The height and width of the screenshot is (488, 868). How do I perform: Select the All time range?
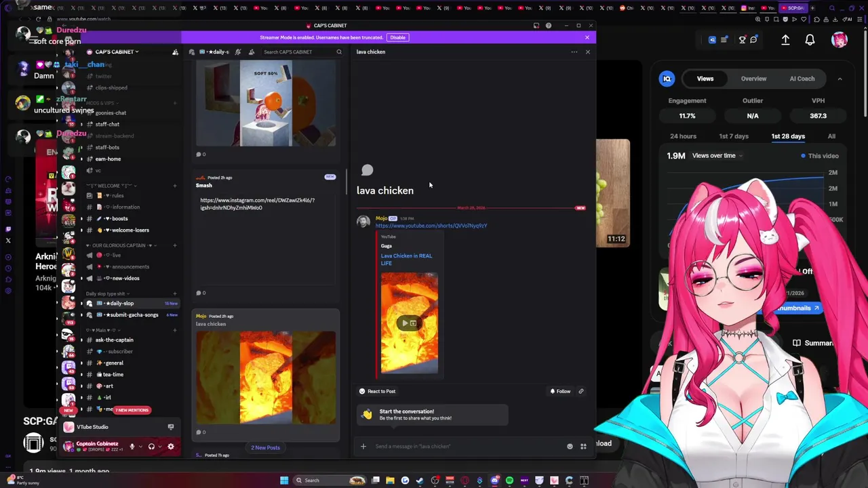coord(831,136)
